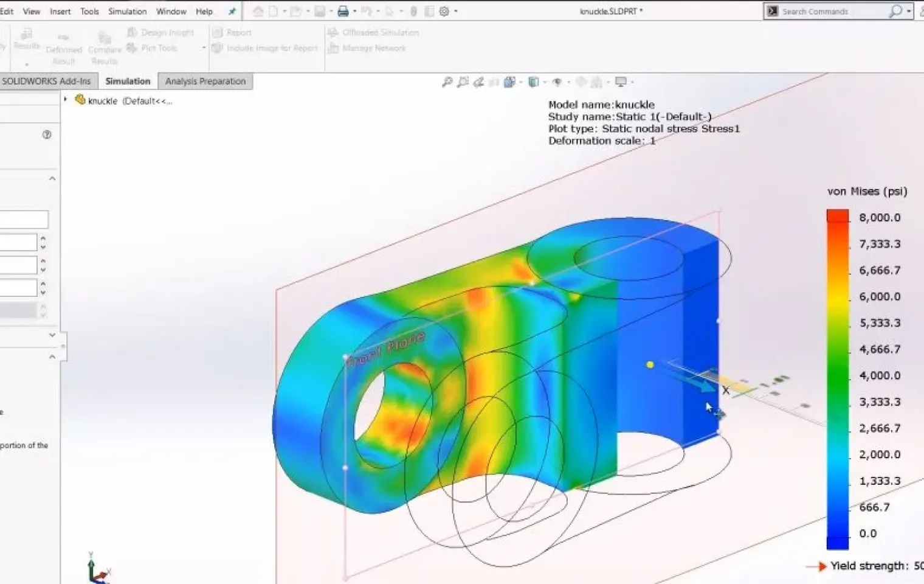This screenshot has height=584, width=924.
Task: Click Zoom to Area icon in view toolbar
Action: click(x=463, y=82)
